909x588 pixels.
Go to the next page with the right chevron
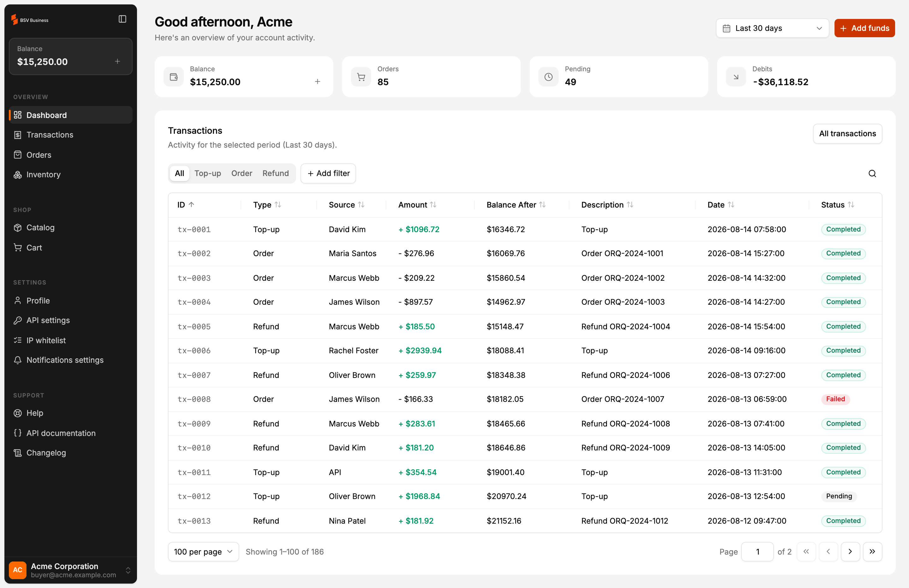[850, 552]
